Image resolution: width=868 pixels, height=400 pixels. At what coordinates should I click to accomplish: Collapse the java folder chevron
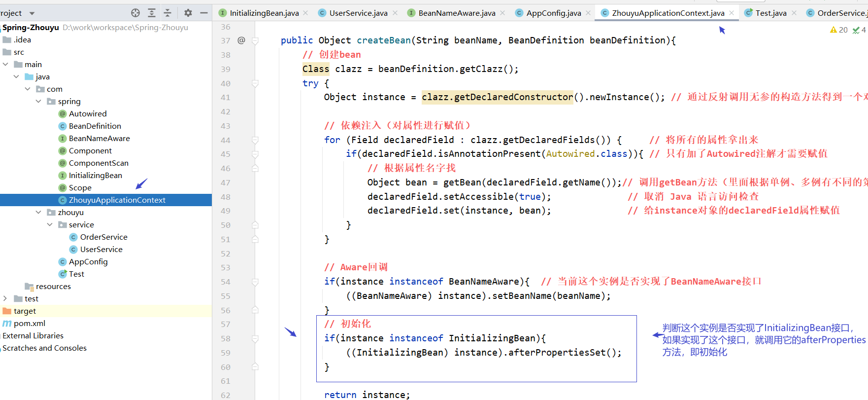point(16,76)
